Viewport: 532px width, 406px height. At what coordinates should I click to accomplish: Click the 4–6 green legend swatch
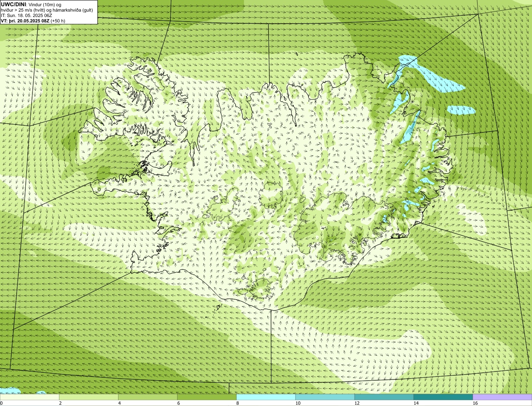(x=148, y=397)
